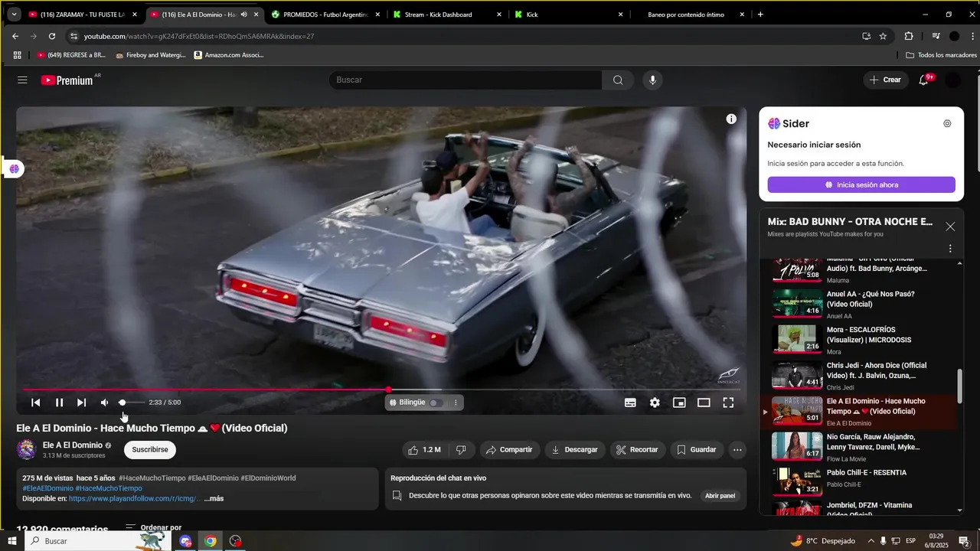Activate miniplayer mode

click(x=679, y=403)
